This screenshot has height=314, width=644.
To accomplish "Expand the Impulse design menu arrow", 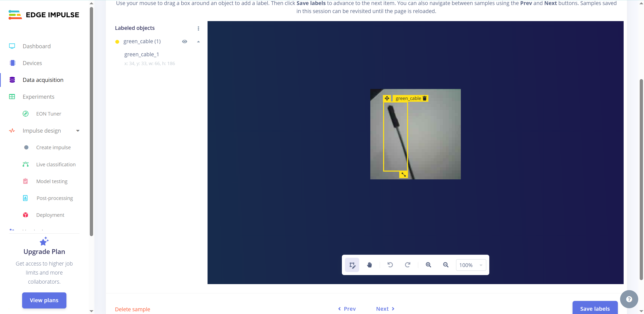I will point(78,131).
